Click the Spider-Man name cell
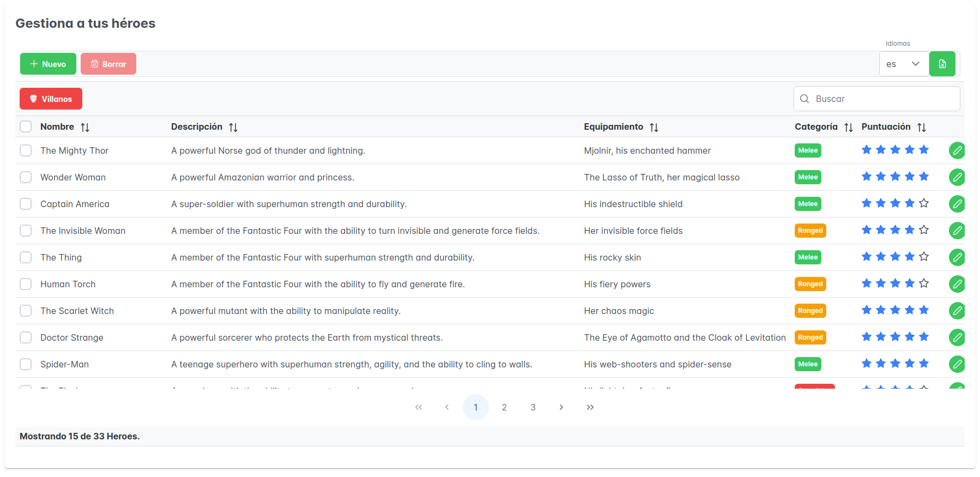 [64, 364]
